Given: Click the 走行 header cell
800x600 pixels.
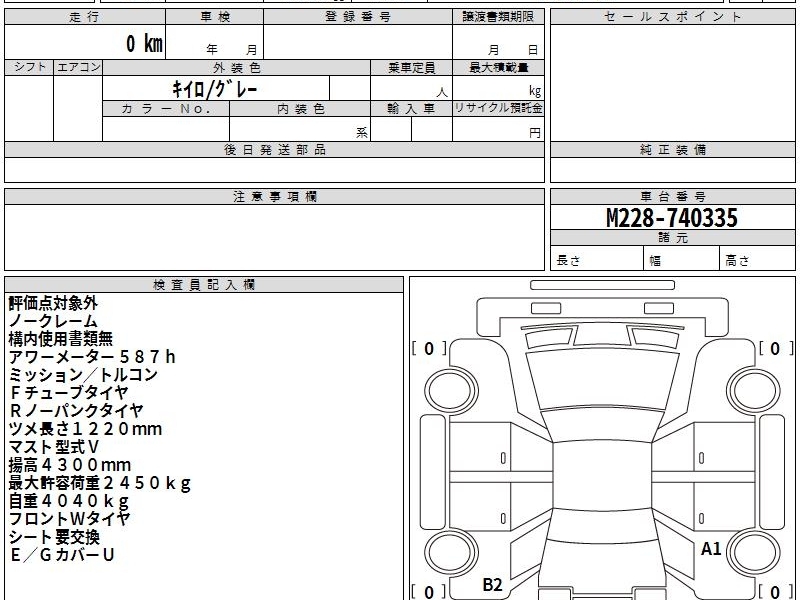Looking at the screenshot, I should click(85, 17).
